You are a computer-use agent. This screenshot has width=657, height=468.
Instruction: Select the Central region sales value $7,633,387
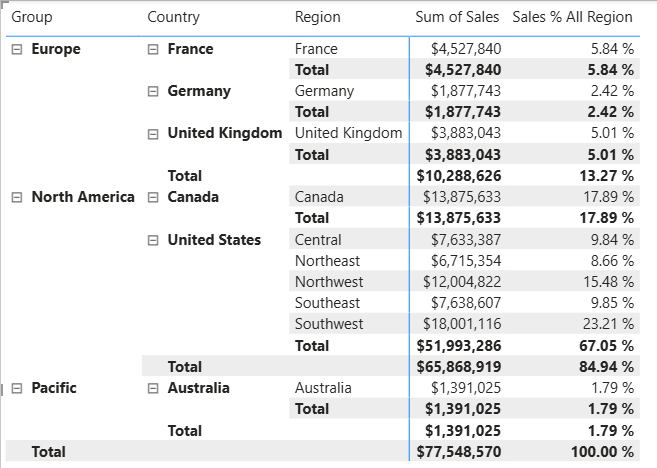click(x=466, y=240)
